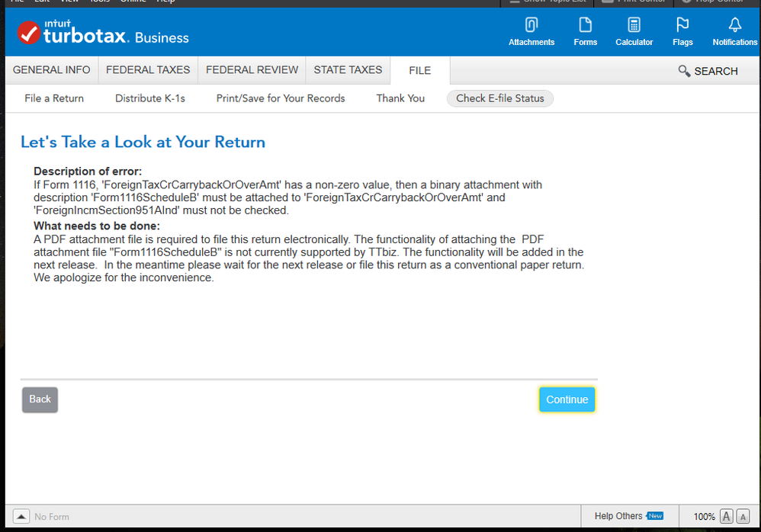The width and height of the screenshot is (761, 532).
Task: Switch to the General Info tab
Action: point(51,70)
